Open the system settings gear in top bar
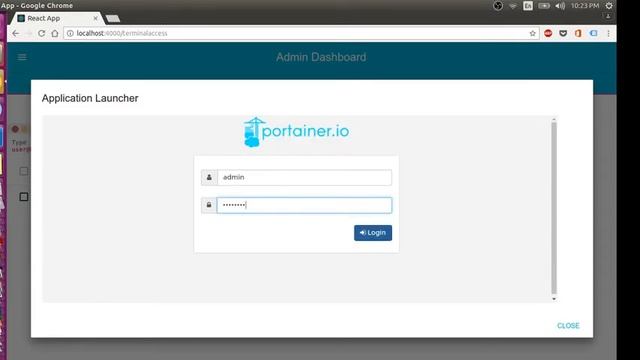Viewport: 640px width, 360px height. [609, 6]
